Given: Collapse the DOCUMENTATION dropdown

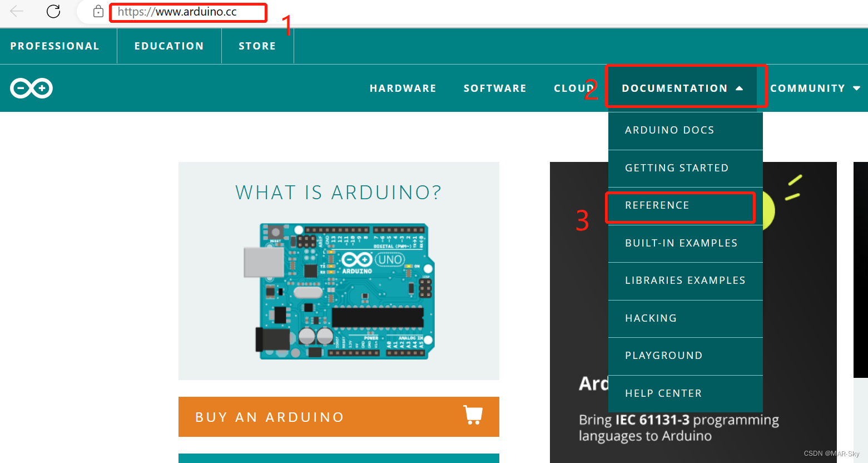Looking at the screenshot, I should click(675, 88).
